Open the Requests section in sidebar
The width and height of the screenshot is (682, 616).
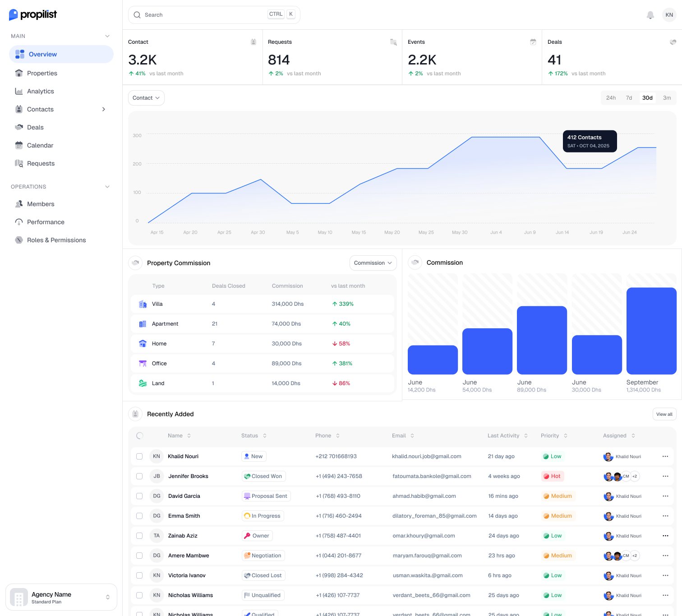tap(41, 163)
